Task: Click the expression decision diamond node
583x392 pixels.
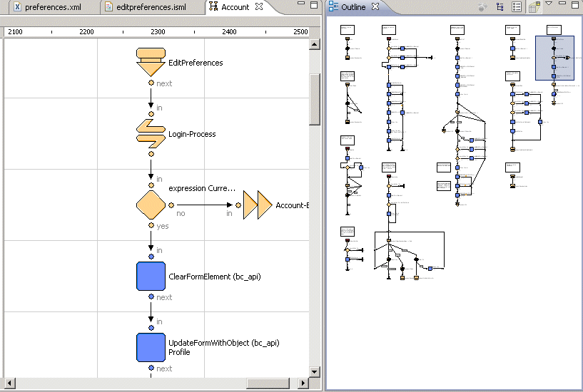Action: click(x=151, y=205)
